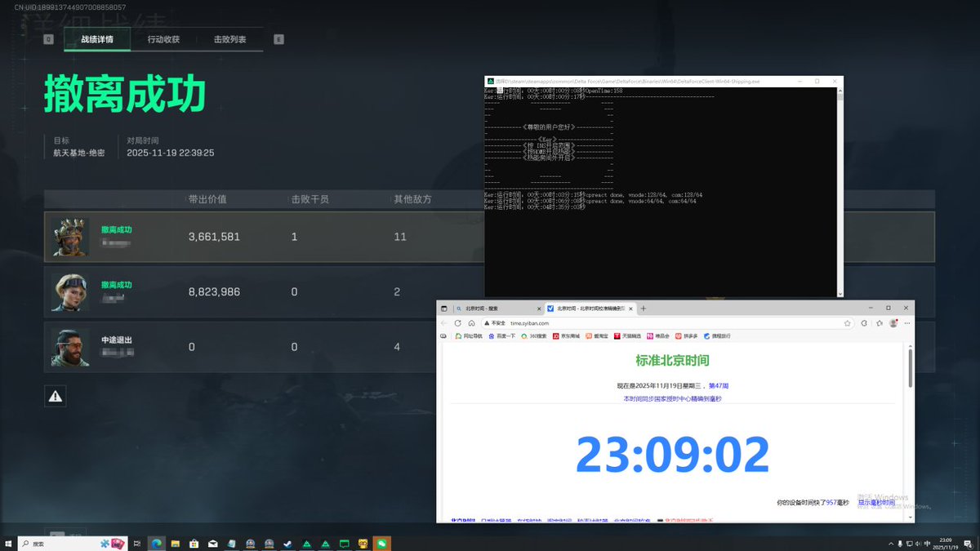This screenshot has height=551, width=980.
Task: Click the 显示毫秒时间 link
Action: point(876,503)
